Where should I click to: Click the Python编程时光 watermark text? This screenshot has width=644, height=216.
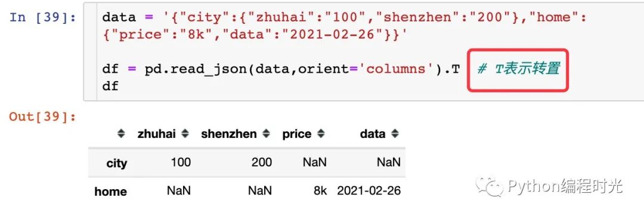click(x=565, y=187)
